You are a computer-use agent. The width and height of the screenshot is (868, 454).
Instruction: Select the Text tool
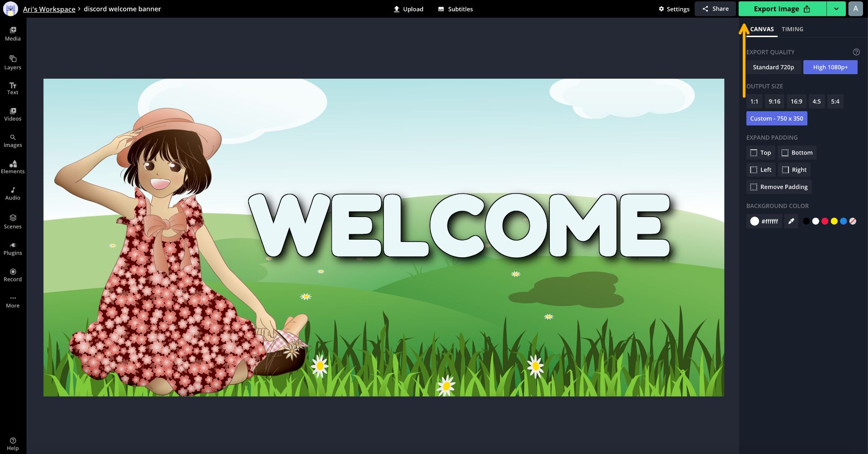13,88
